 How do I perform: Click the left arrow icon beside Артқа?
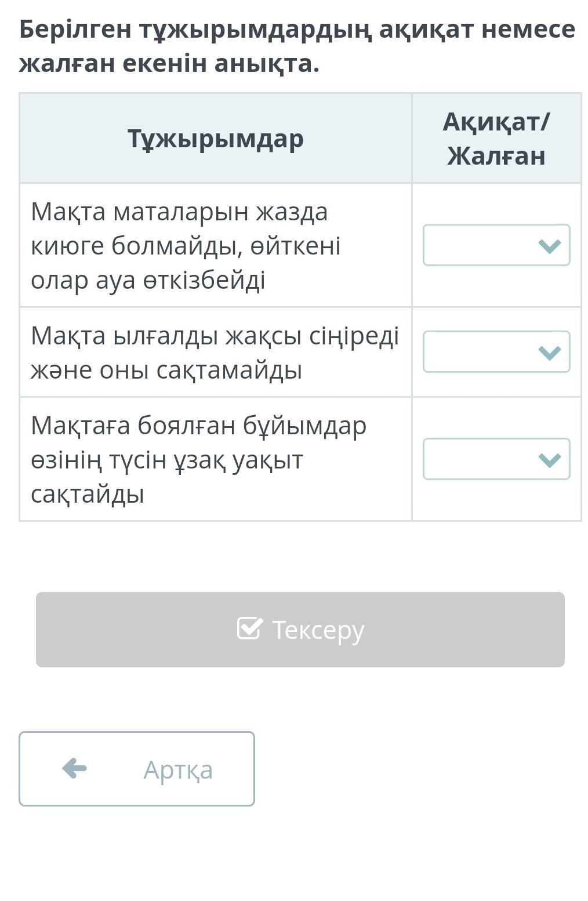(75, 768)
